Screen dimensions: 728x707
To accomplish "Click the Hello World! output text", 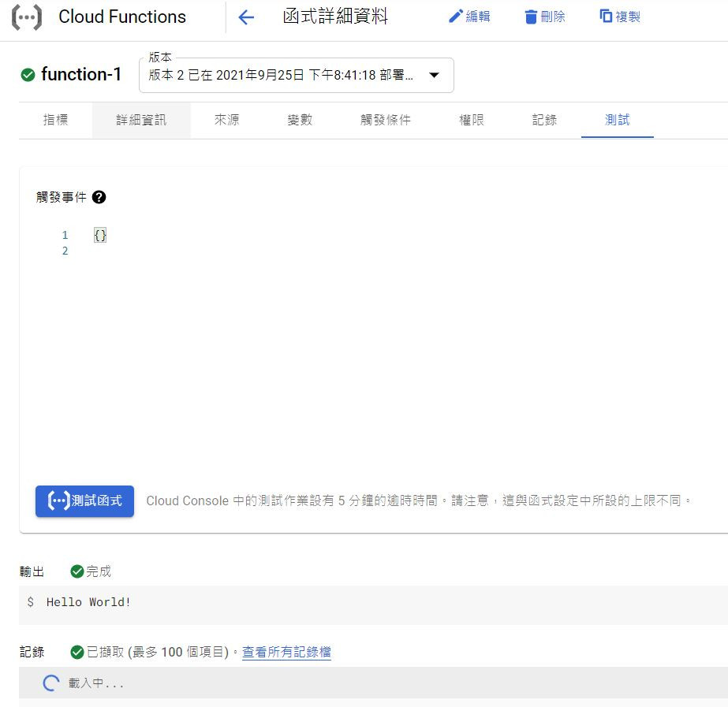I will click(x=88, y=602).
